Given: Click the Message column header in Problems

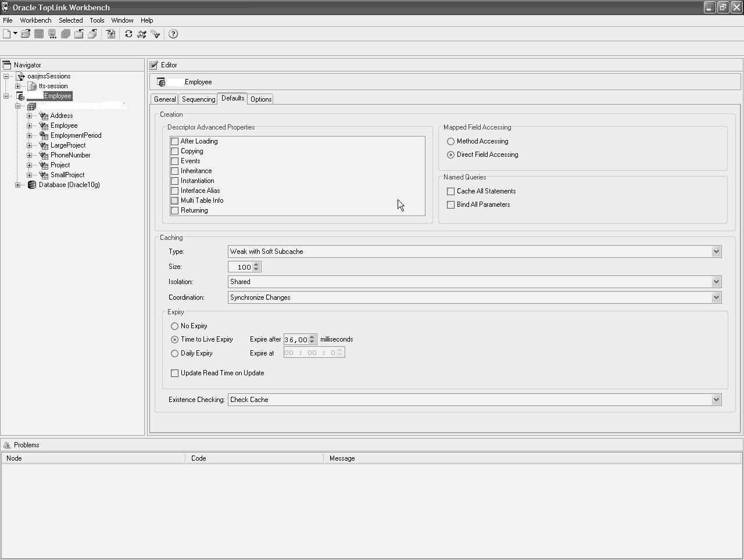Looking at the screenshot, I should pos(533,458).
